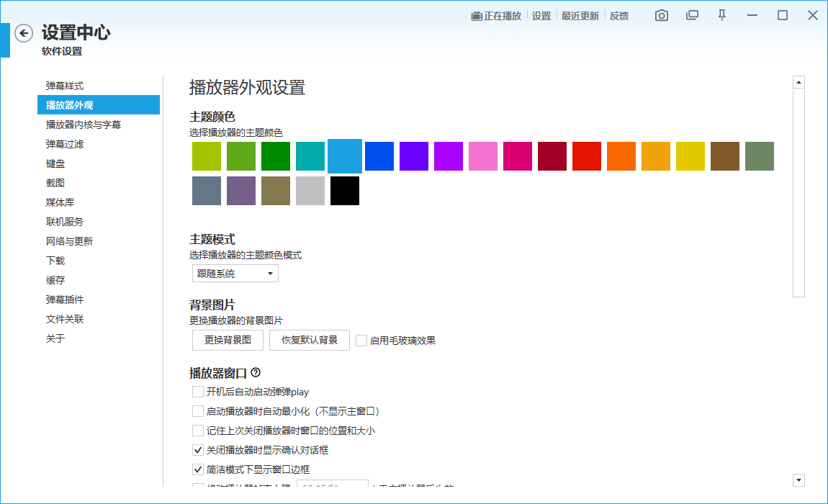828x504 pixels.
Task: Click the camera screenshot icon in title bar
Action: 661,16
